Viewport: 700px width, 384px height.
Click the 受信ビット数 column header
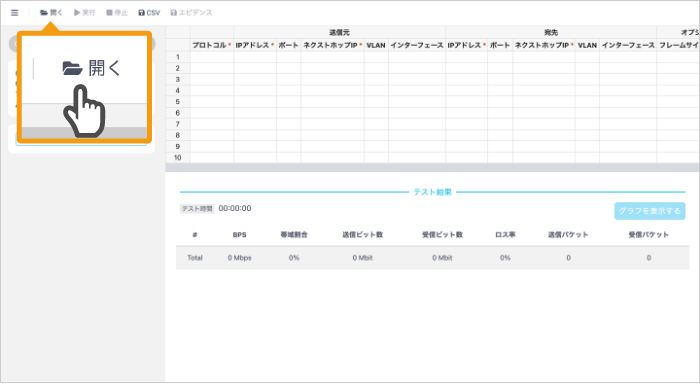[x=442, y=235]
